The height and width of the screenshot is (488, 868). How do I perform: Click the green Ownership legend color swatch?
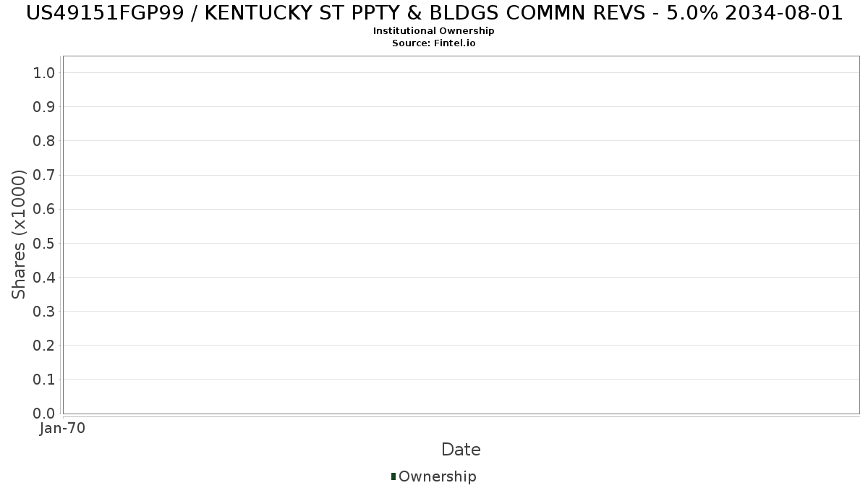click(x=393, y=476)
